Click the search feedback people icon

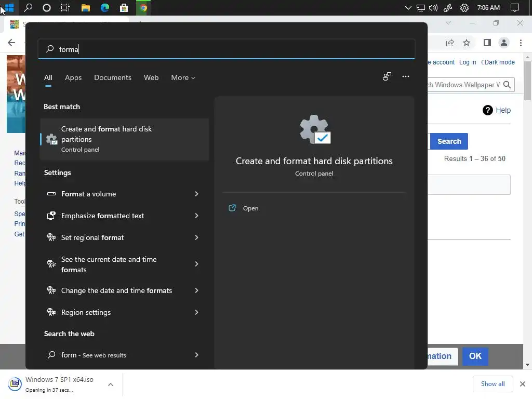(387, 76)
